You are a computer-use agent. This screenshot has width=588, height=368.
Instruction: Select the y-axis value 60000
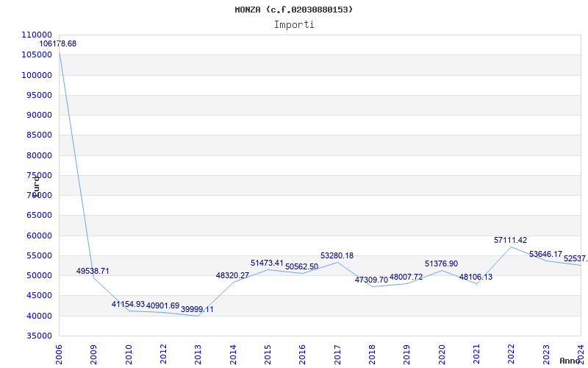(x=39, y=236)
